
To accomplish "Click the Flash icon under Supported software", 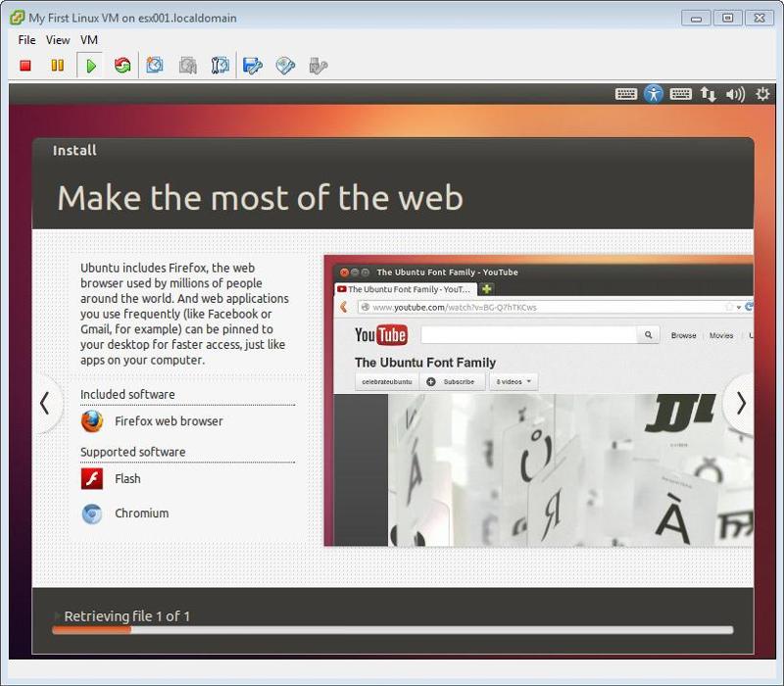I will coord(92,479).
